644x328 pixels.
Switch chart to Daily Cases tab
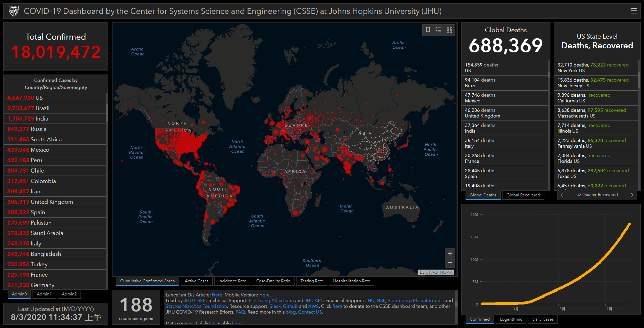543,319
